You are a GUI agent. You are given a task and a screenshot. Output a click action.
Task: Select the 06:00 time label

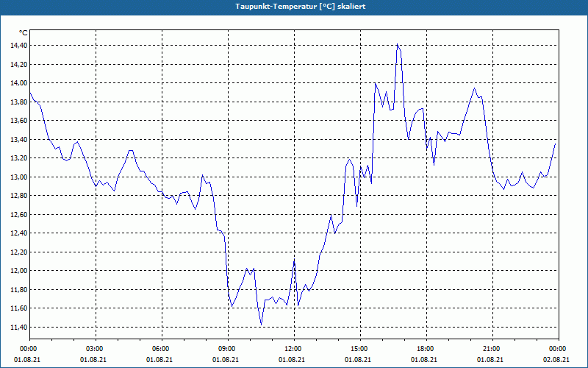[162, 349]
